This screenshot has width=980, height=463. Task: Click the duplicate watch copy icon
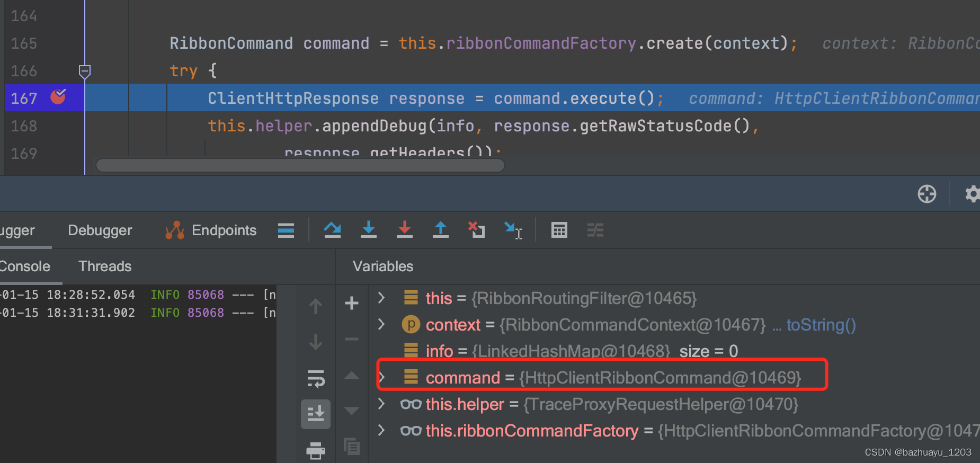[352, 447]
